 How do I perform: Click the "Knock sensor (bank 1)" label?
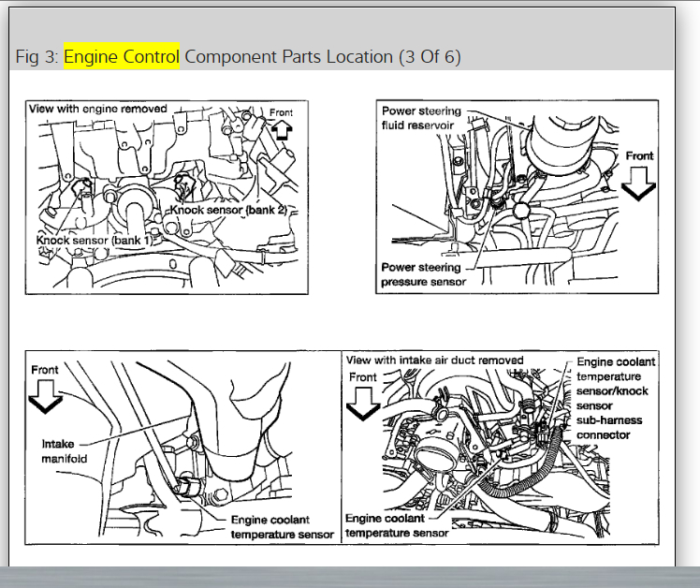[x=95, y=241]
